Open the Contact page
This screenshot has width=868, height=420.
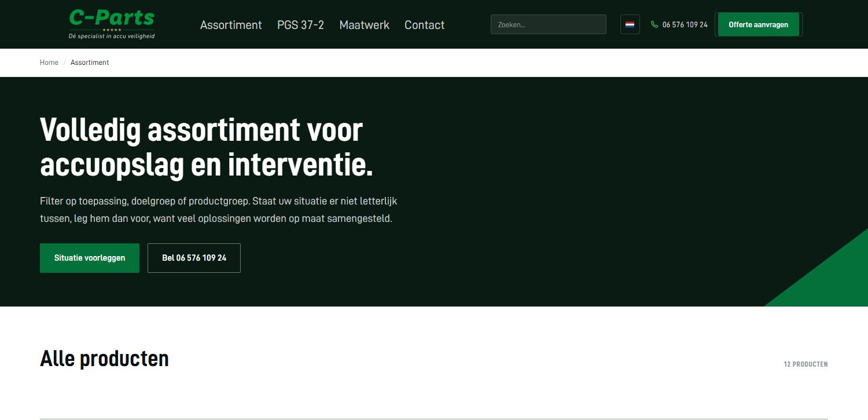coord(424,25)
